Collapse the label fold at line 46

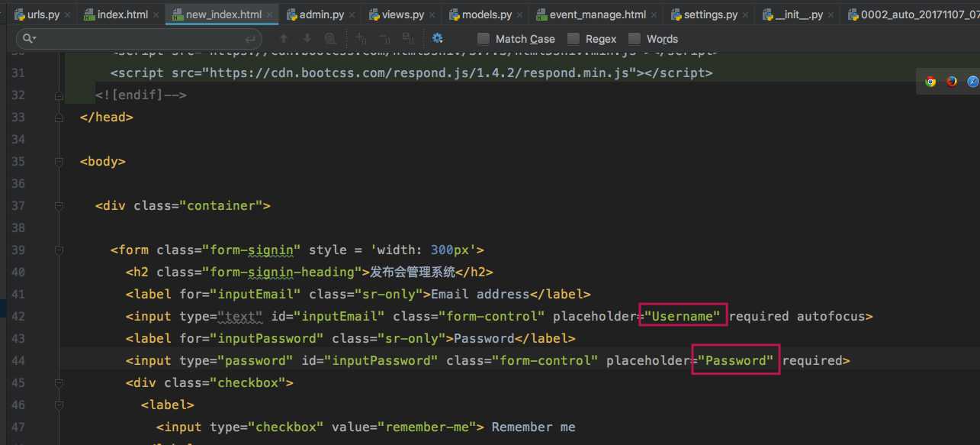click(x=59, y=405)
